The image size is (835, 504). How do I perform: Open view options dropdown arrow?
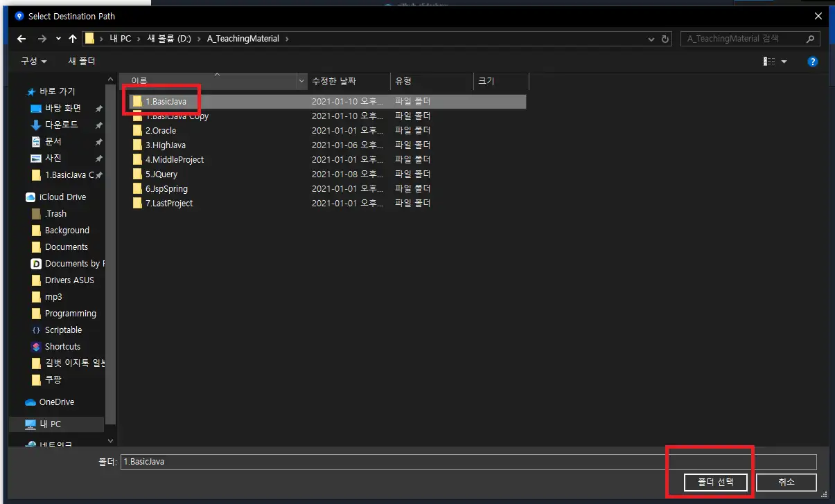coord(784,62)
